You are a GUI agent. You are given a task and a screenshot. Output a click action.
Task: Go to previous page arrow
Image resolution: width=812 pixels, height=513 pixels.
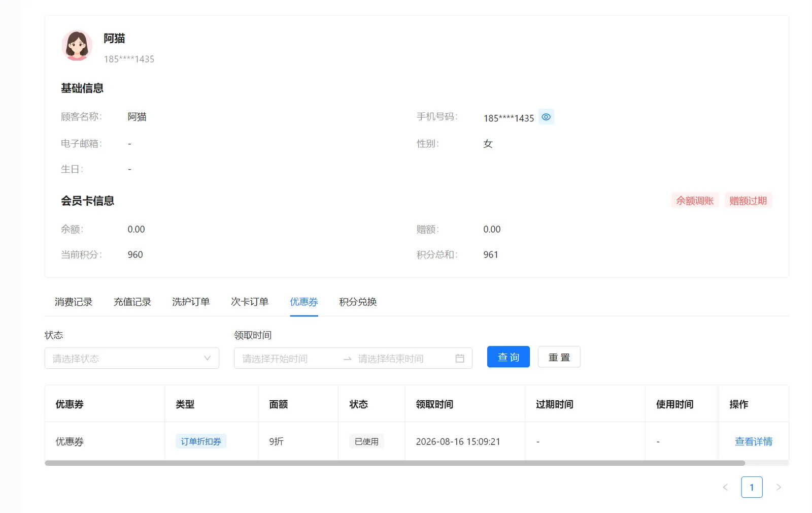[x=725, y=487]
